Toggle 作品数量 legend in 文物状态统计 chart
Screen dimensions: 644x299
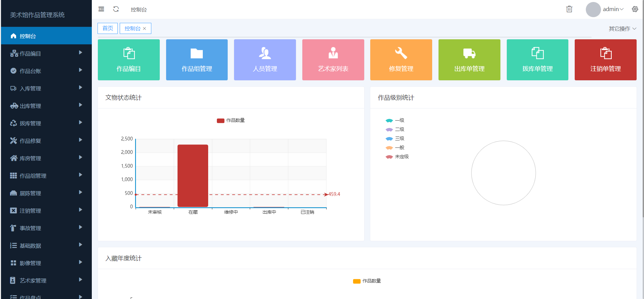click(231, 120)
